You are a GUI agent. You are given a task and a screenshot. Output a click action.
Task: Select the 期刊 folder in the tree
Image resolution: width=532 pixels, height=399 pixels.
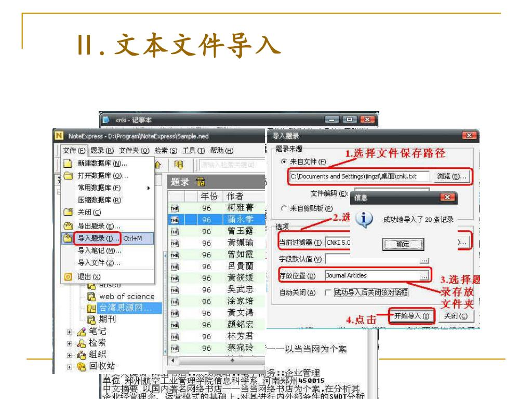[107, 320]
